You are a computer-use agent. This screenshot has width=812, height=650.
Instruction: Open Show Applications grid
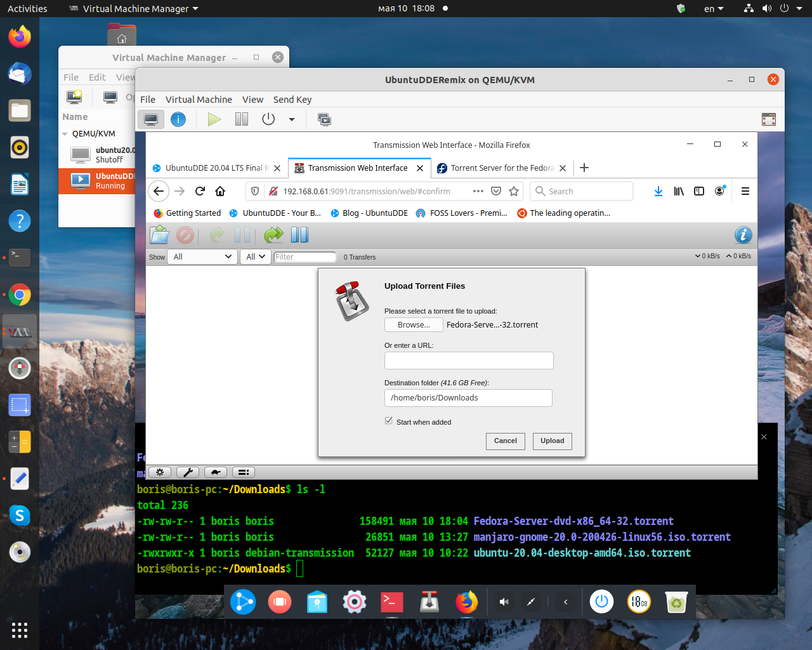tap(20, 630)
